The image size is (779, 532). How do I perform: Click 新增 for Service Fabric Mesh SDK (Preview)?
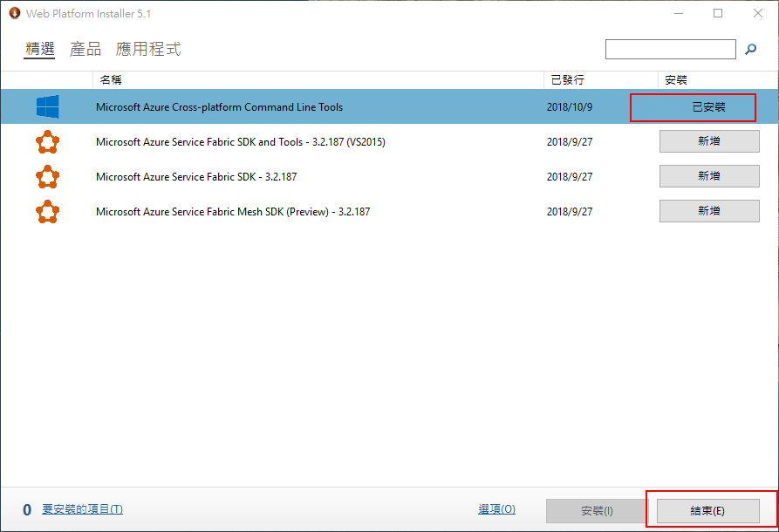click(x=709, y=211)
